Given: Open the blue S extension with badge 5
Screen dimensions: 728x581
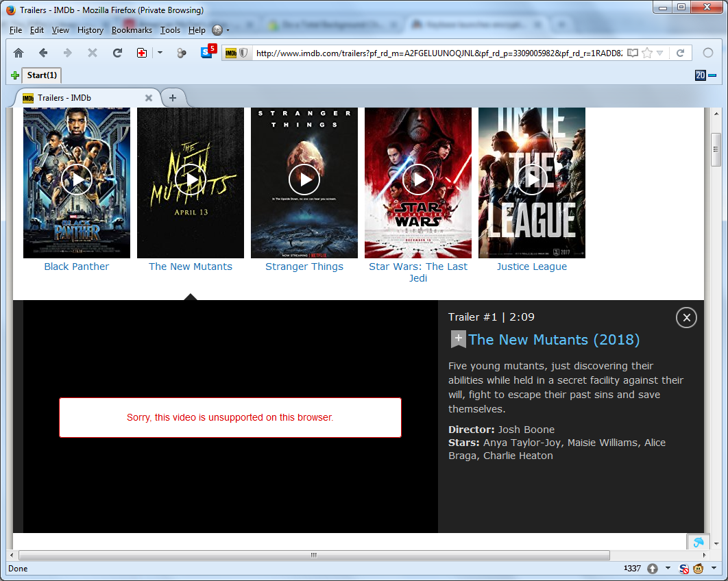Looking at the screenshot, I should point(208,51).
